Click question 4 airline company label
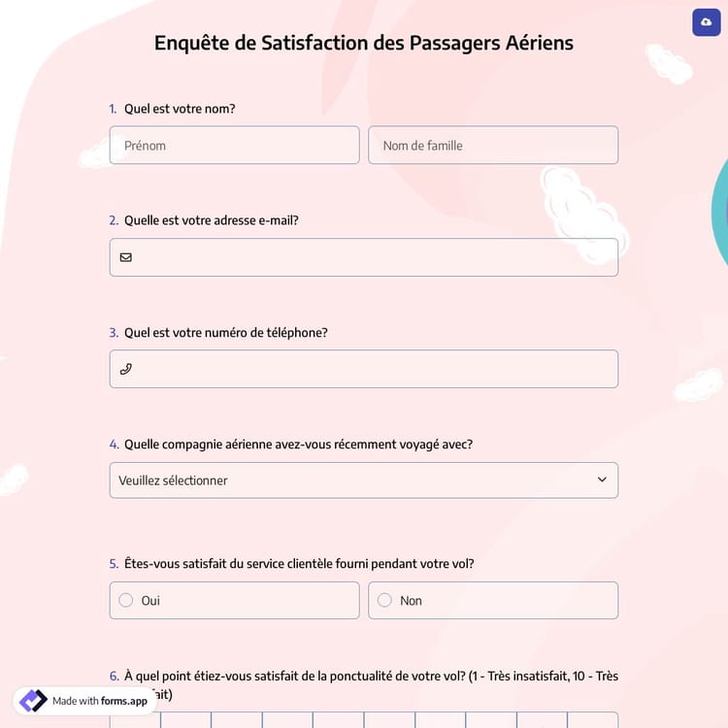Viewport: 728px width, 728px height. click(298, 445)
